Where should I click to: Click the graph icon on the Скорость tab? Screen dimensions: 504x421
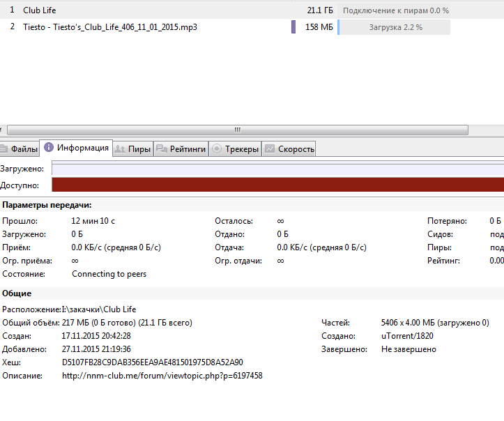pyautogui.click(x=269, y=148)
